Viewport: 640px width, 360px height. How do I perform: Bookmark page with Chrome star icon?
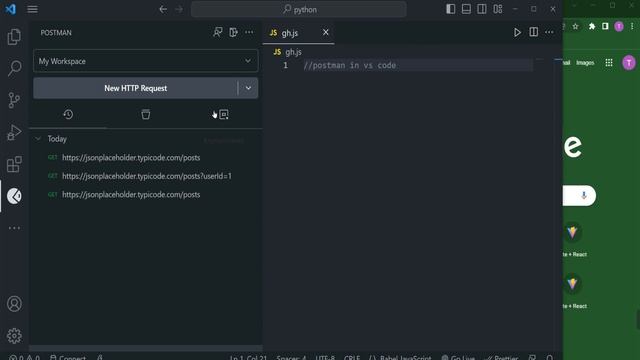[576, 27]
